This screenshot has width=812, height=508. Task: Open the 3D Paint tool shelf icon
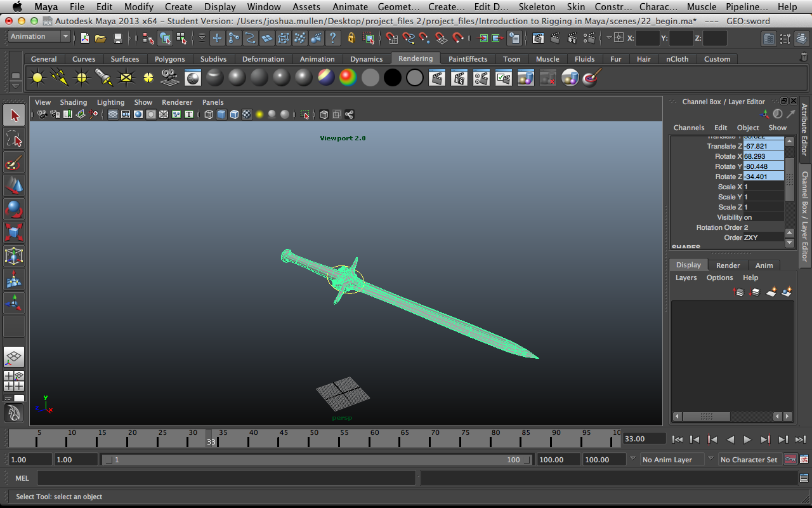pos(592,78)
